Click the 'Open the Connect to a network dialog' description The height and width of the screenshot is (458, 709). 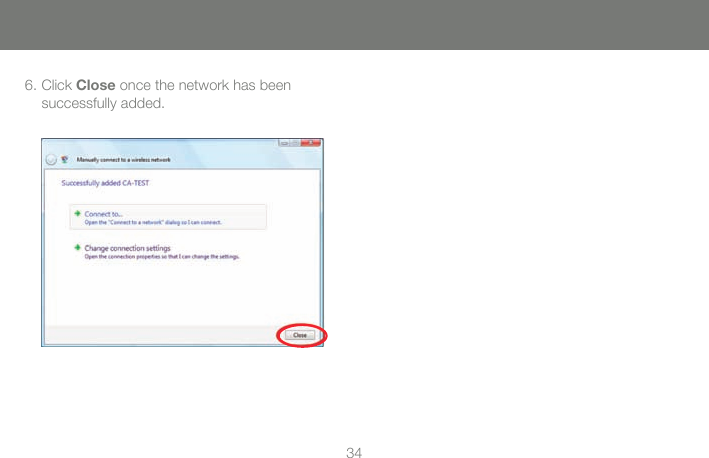(153, 222)
